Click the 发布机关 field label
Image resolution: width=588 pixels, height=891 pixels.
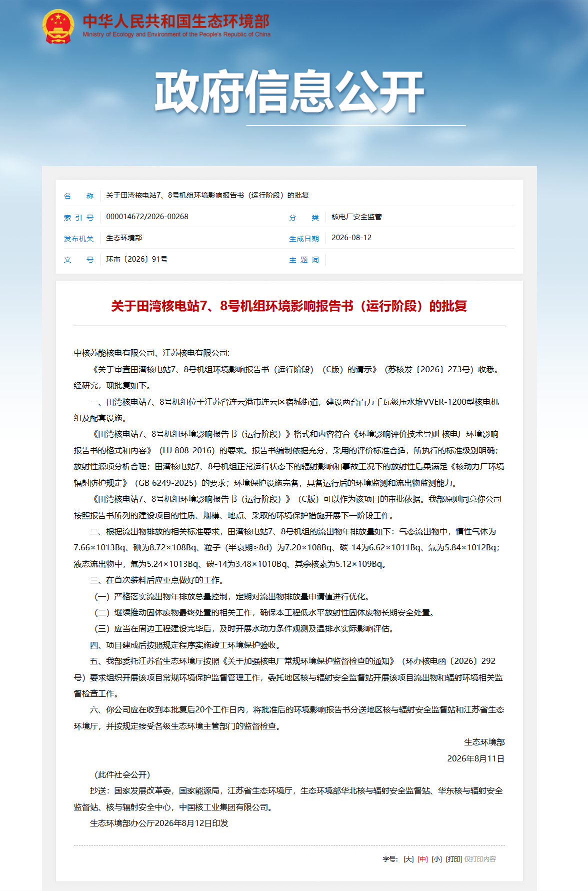pyautogui.click(x=78, y=238)
